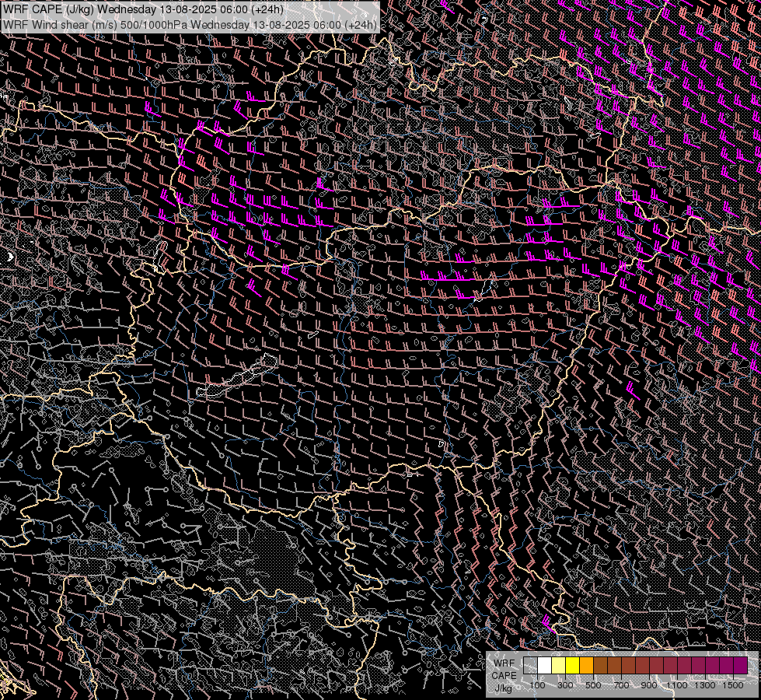Click the '300' legend label
This screenshot has height=700, width=761.
click(565, 685)
